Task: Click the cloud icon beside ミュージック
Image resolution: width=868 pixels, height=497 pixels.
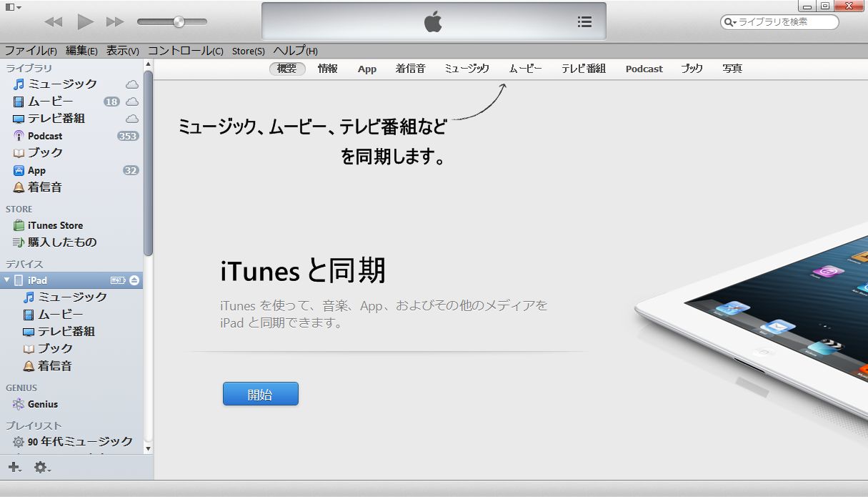Action: (x=132, y=84)
